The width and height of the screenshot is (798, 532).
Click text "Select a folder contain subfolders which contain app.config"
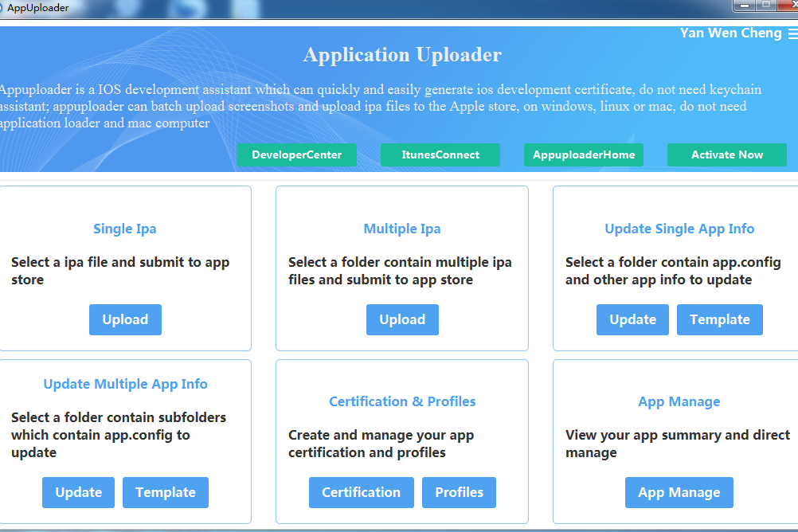pyautogui.click(x=119, y=435)
